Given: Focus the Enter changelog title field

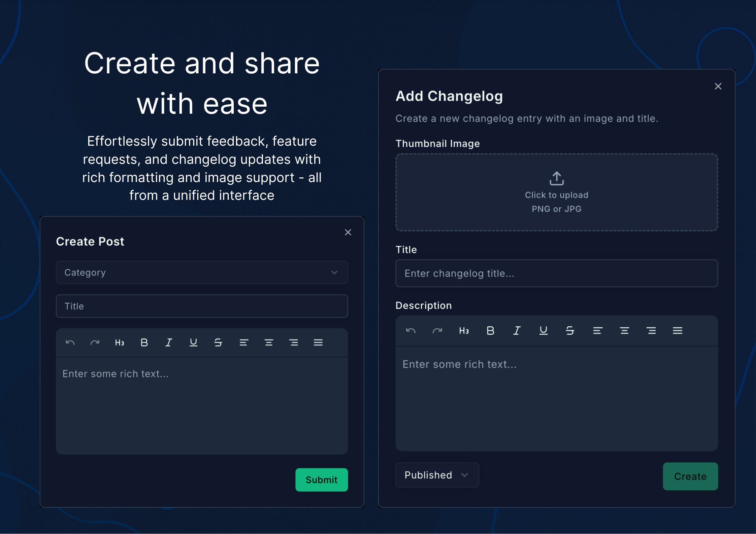Looking at the screenshot, I should [556, 273].
